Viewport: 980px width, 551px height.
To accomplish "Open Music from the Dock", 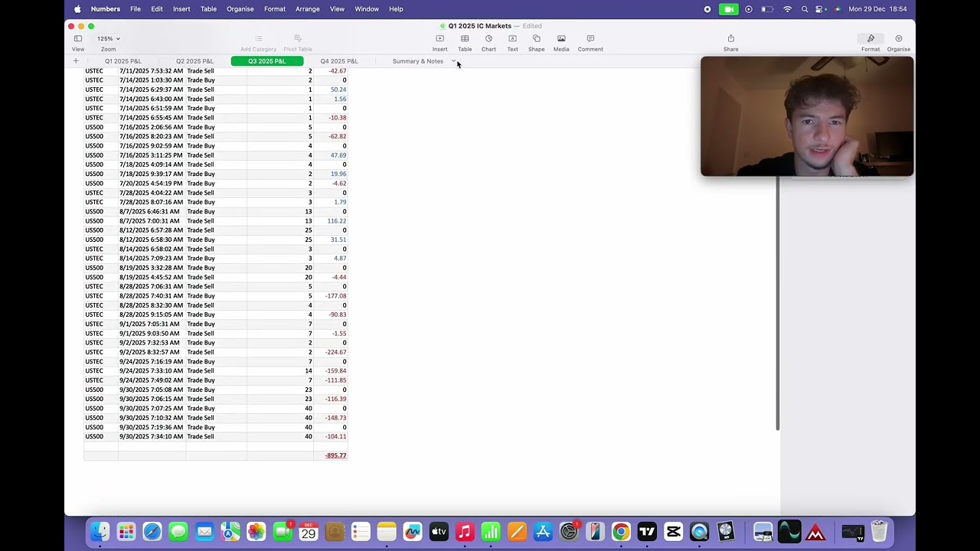I will [465, 531].
